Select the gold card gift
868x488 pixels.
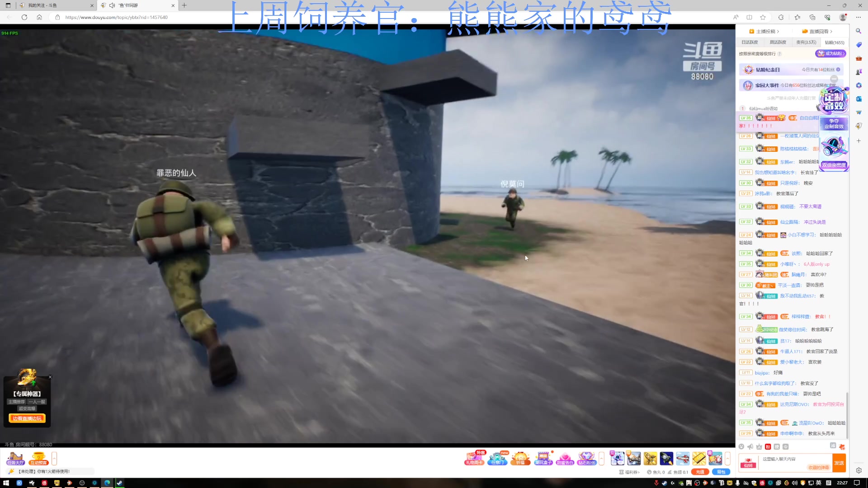pos(699,458)
